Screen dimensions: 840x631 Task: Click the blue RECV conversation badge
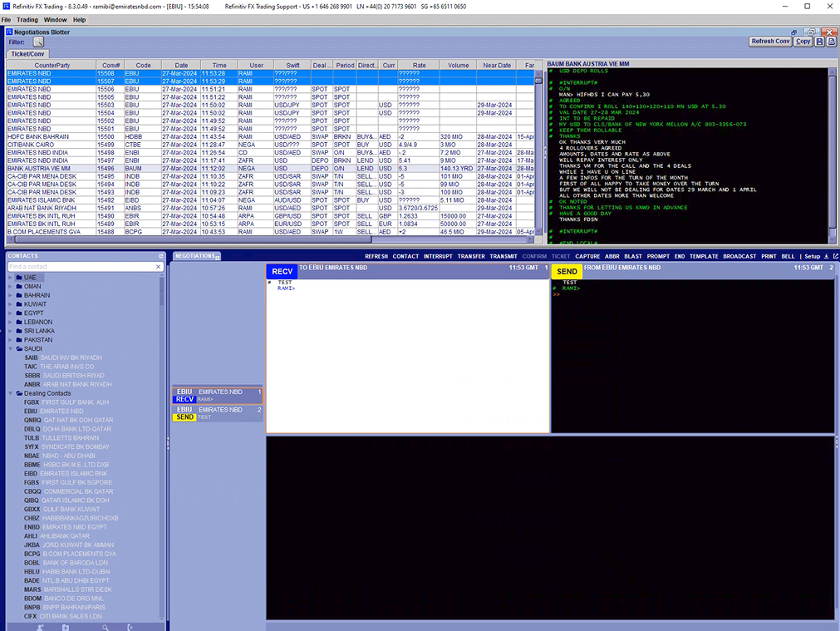pyautogui.click(x=282, y=271)
